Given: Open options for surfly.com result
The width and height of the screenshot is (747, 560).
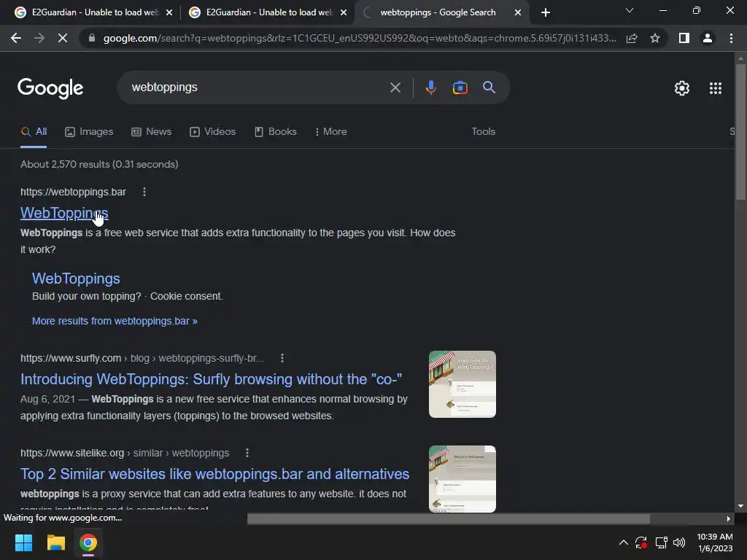Looking at the screenshot, I should click(x=282, y=358).
